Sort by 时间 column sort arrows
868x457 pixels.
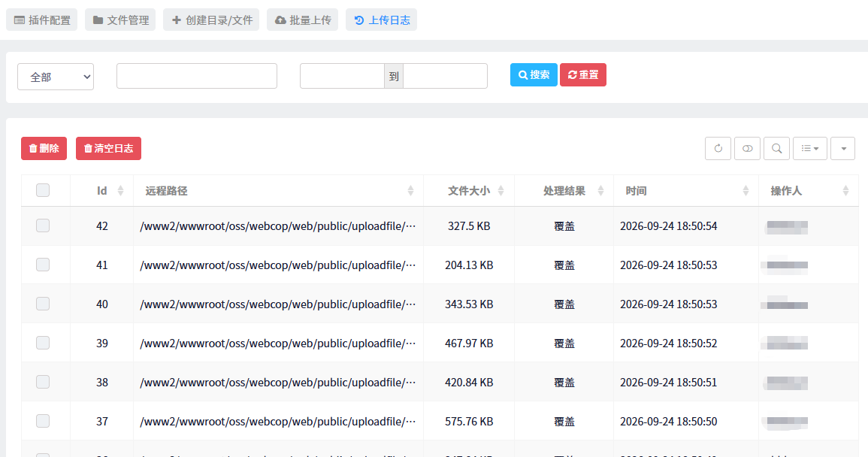pos(746,191)
